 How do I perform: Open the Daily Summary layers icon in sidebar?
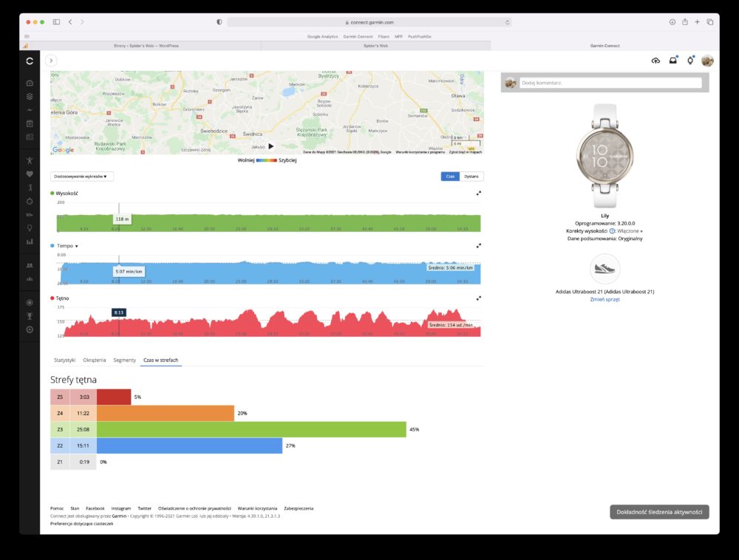[x=30, y=96]
